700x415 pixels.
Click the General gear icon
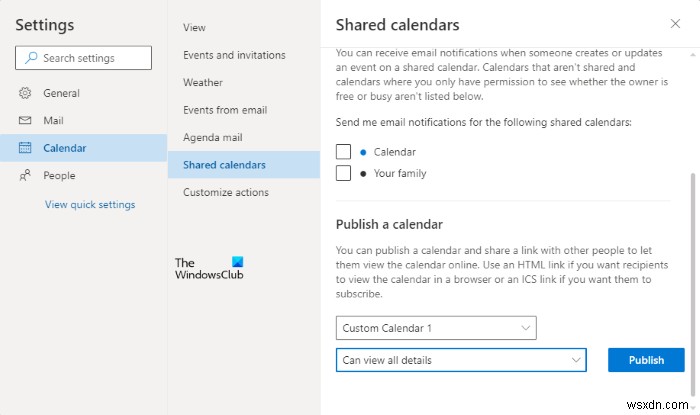click(x=25, y=93)
